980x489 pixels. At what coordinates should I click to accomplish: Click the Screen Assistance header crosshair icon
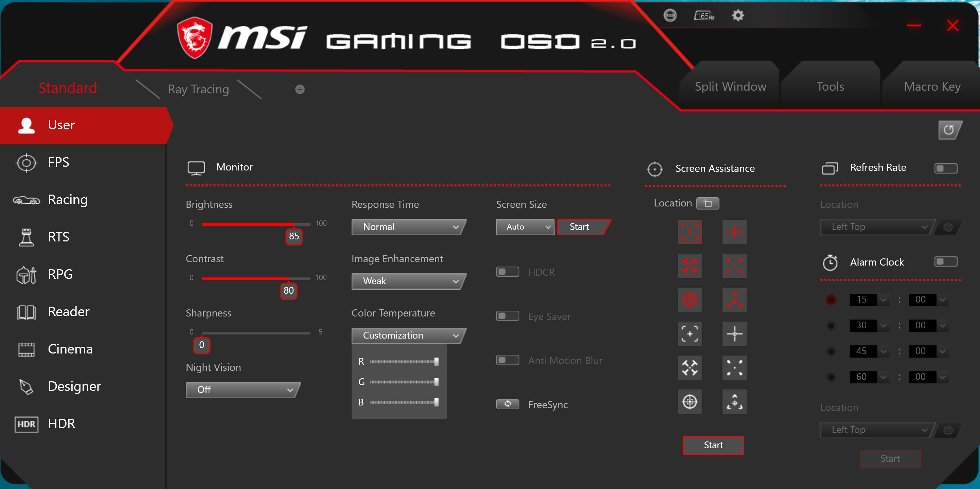tap(655, 169)
